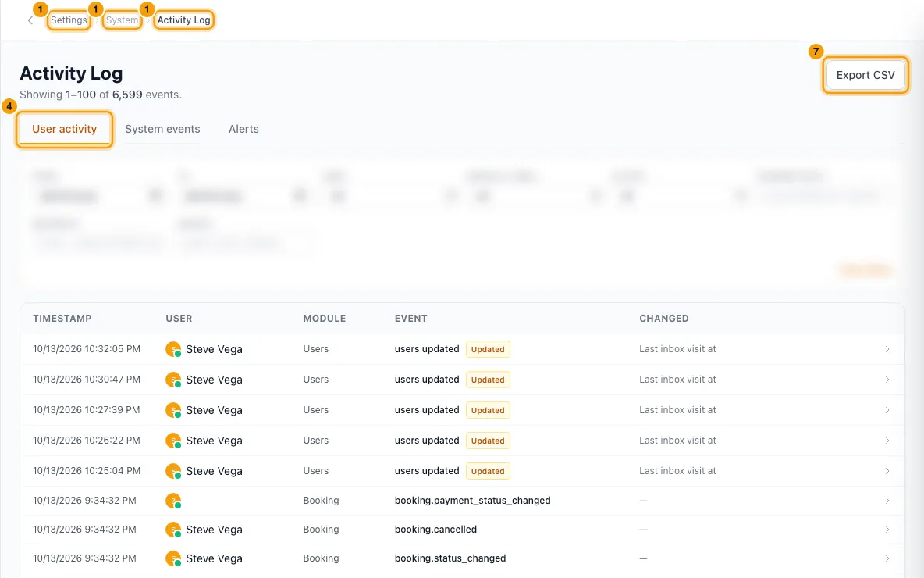Open the Alerts tab
Screen dimensions: 924x578
pos(243,129)
